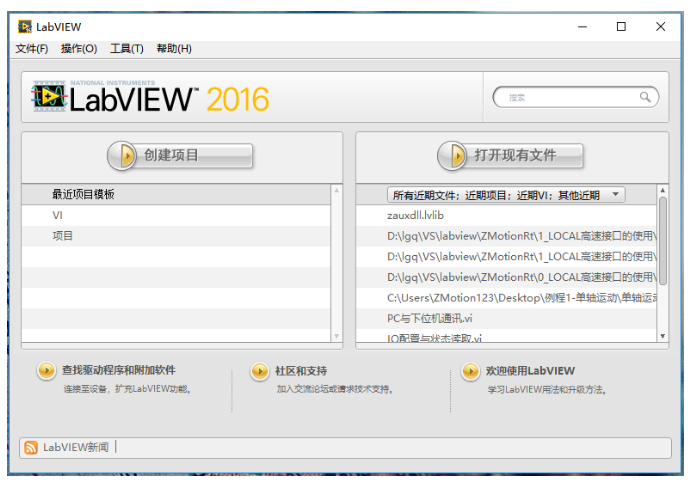Image resolution: width=694 pixels, height=486 pixels.
Task: Click the templates list scrollbar up arrow
Action: (x=336, y=190)
